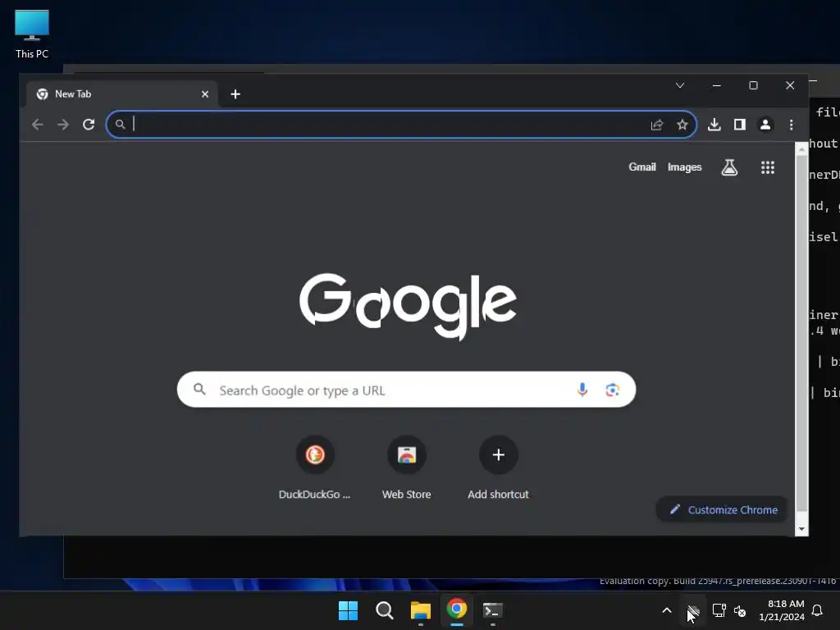Close the New Tab tab
Viewport: 840px width, 630px height.
[x=204, y=94]
